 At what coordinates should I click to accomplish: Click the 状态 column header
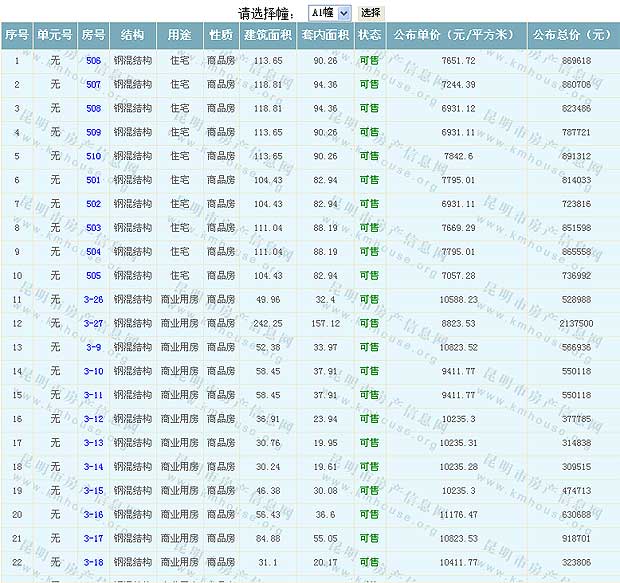[369, 35]
